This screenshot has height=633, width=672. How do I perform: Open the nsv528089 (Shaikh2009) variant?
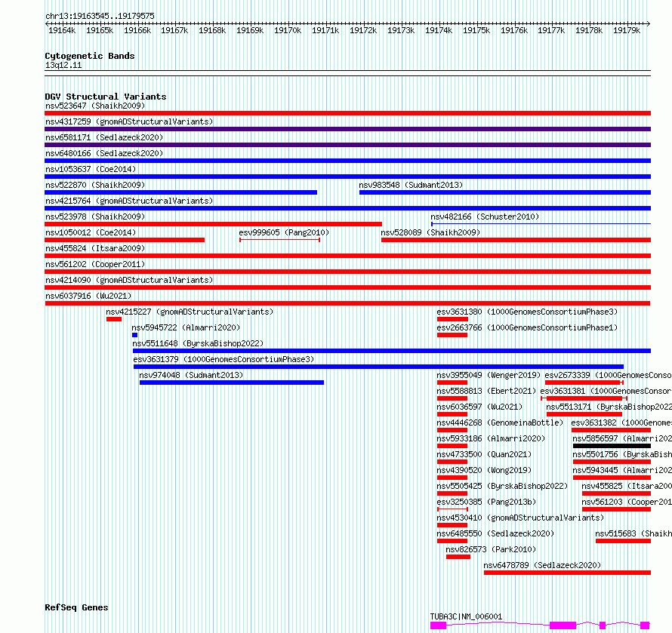tap(430, 232)
